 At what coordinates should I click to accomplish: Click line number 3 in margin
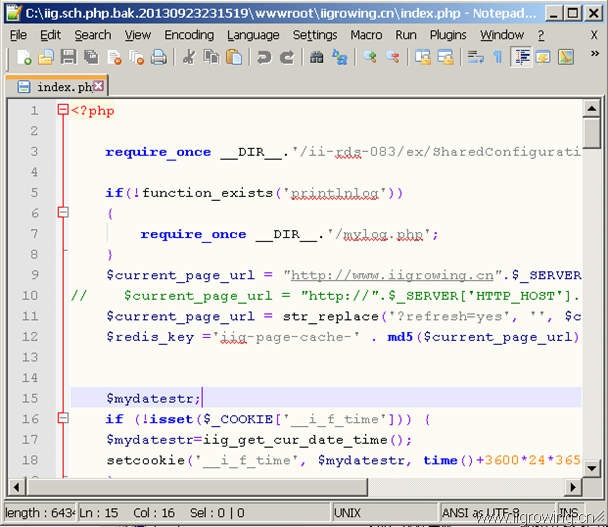tap(34, 151)
